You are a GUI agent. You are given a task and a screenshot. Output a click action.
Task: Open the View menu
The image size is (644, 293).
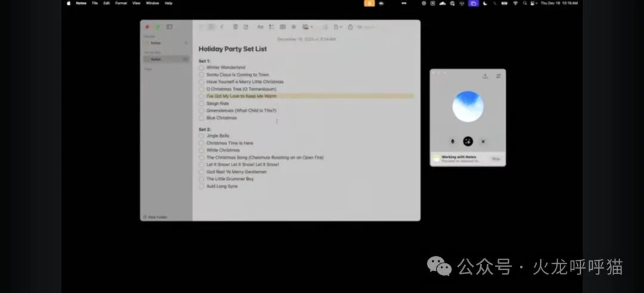click(137, 4)
